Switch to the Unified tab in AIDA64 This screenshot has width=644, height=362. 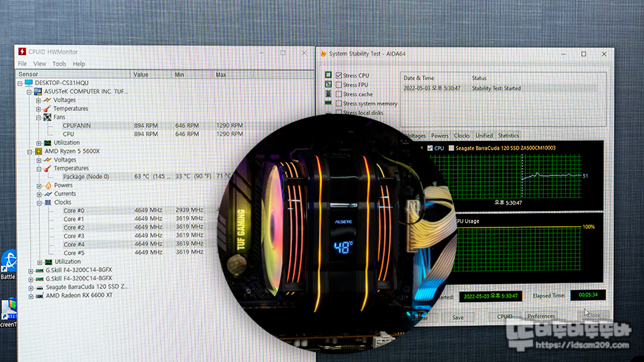click(484, 135)
